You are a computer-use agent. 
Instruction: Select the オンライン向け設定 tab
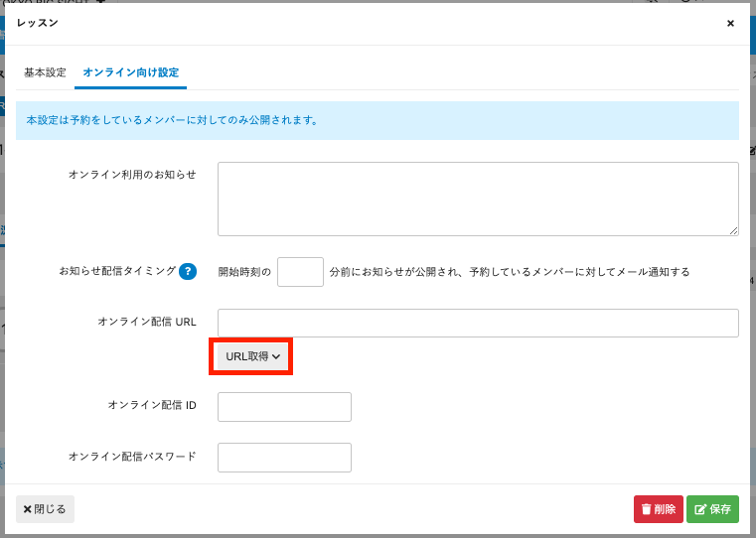(x=130, y=72)
